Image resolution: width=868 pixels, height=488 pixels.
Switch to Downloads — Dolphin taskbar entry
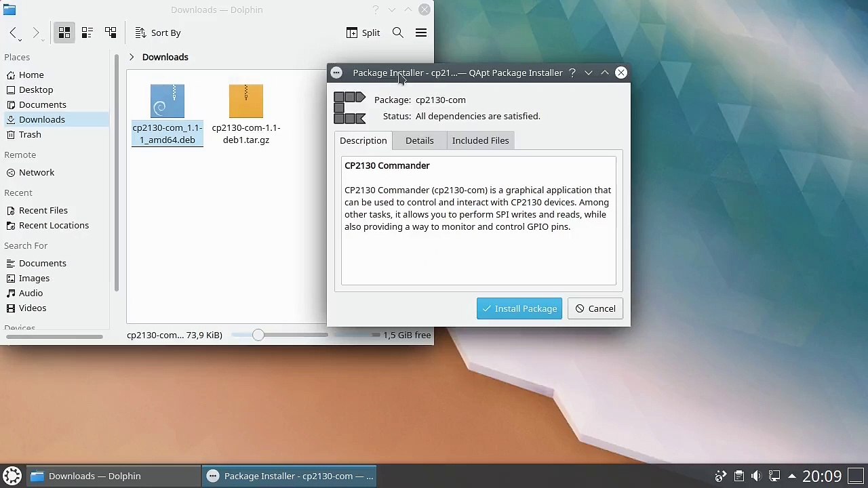(x=113, y=476)
